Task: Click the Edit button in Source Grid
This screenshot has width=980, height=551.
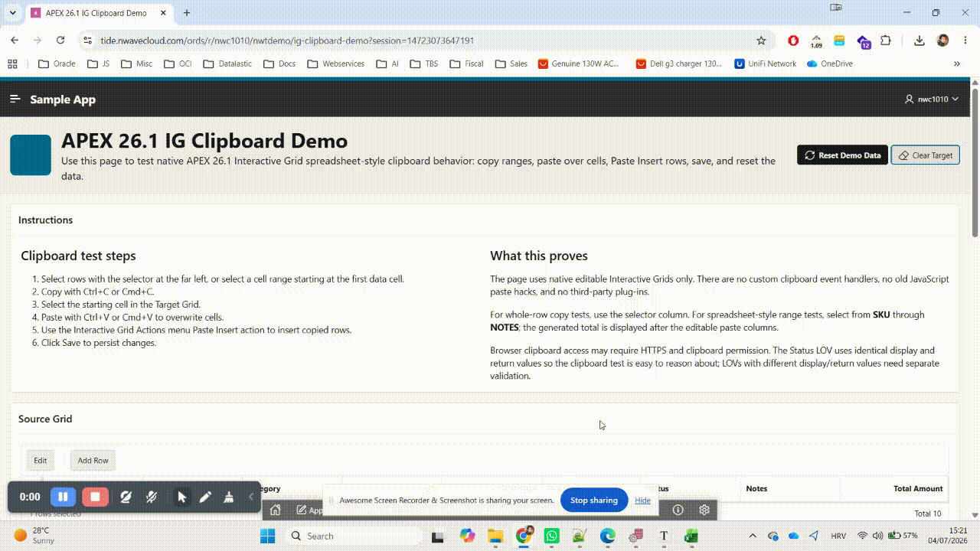Action: pos(41,460)
